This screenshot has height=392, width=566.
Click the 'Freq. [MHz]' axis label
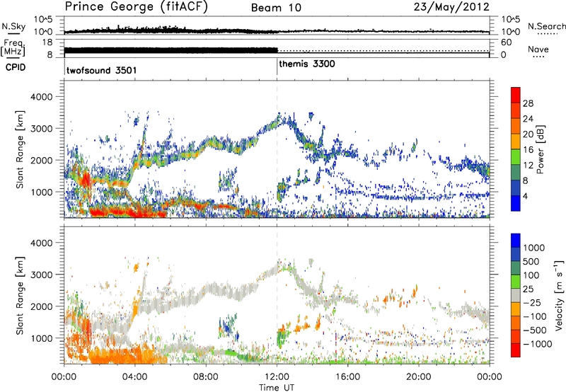click(13, 48)
